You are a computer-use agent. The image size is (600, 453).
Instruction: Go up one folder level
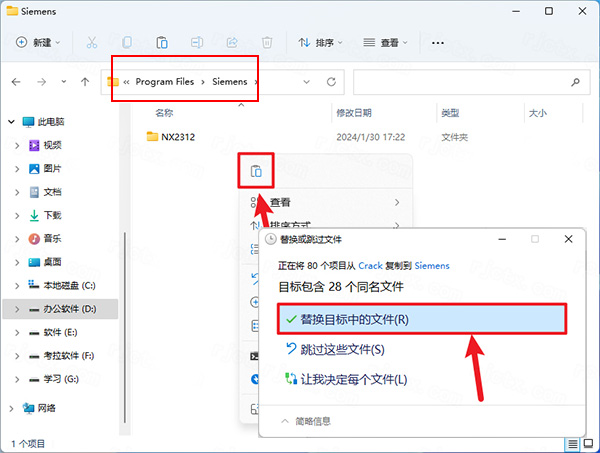85,81
